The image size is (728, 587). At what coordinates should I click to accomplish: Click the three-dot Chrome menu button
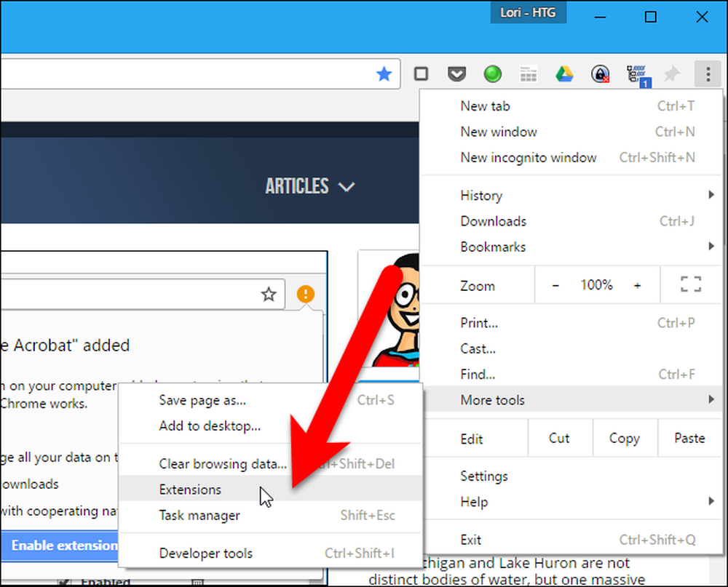click(x=708, y=73)
